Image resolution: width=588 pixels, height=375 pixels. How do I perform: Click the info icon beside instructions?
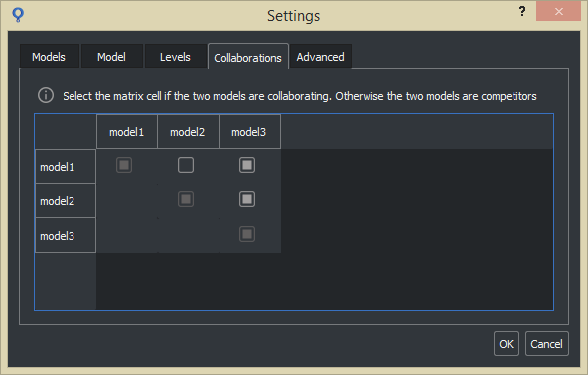coord(46,95)
